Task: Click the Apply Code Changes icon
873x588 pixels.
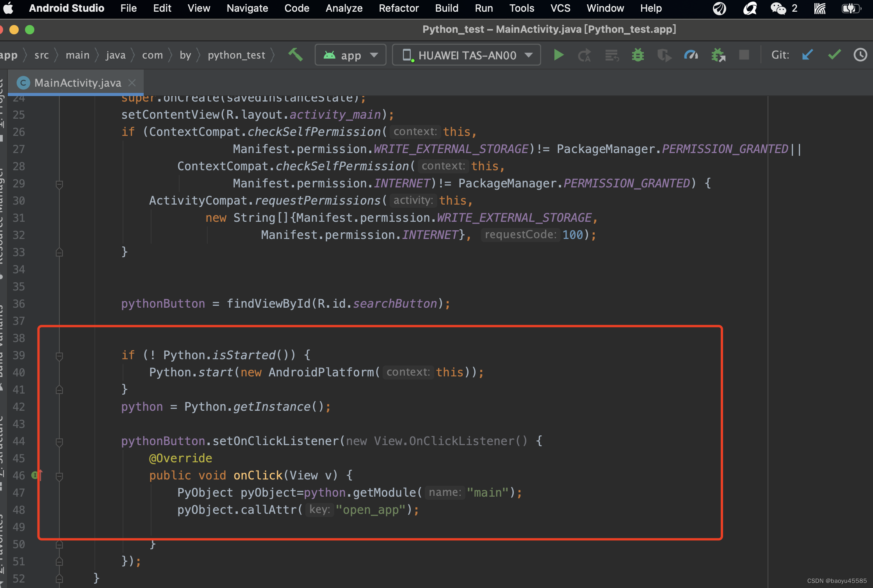Action: pos(612,55)
